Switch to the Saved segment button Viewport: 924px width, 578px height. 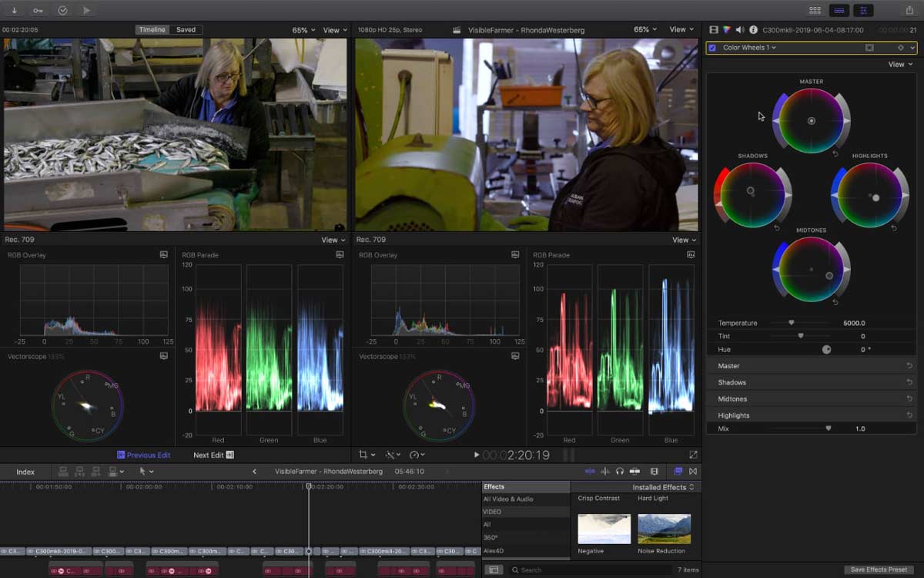point(186,30)
